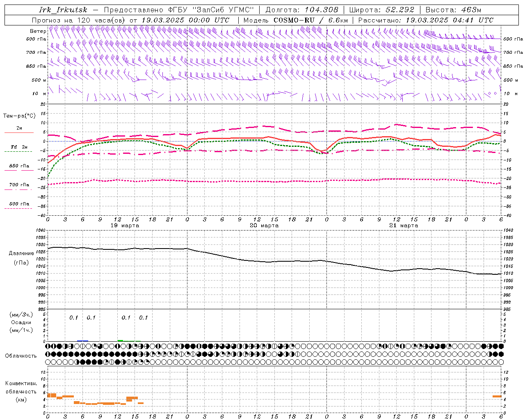Click the blue precipitation bar on 19 марта

82,341
